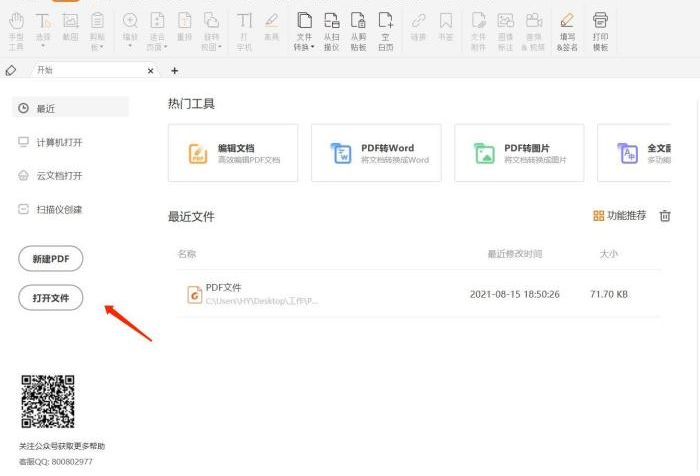This screenshot has width=700, height=476.
Task: Expand the 文件转换 dropdown
Action: (x=305, y=48)
